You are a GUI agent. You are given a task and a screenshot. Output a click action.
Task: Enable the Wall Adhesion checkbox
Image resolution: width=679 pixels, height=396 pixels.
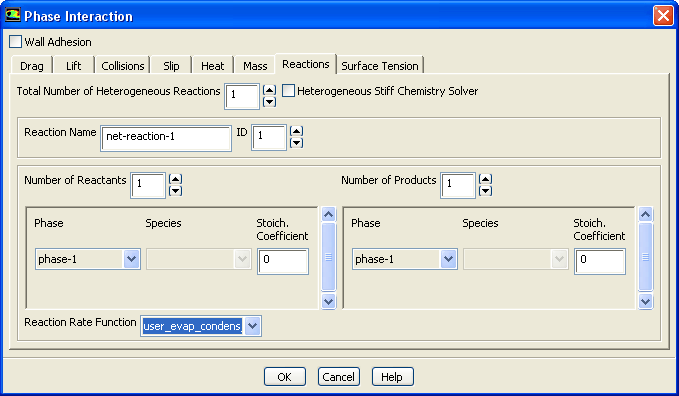pos(16,42)
